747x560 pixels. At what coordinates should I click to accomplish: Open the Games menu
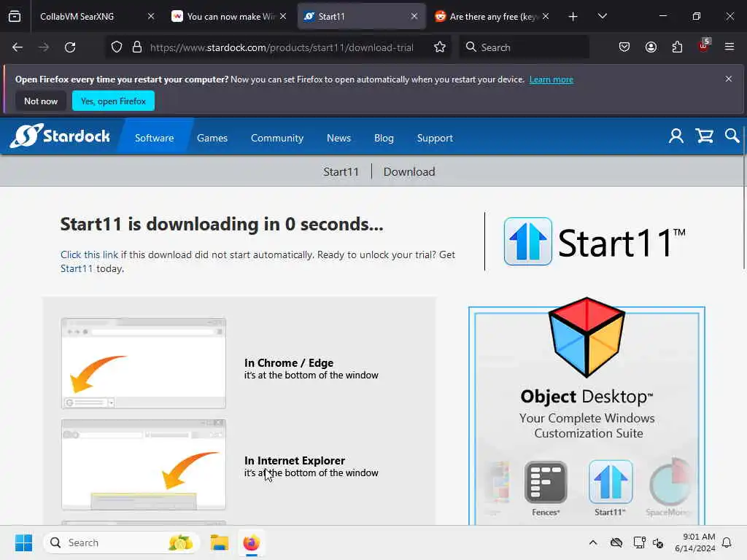point(212,138)
